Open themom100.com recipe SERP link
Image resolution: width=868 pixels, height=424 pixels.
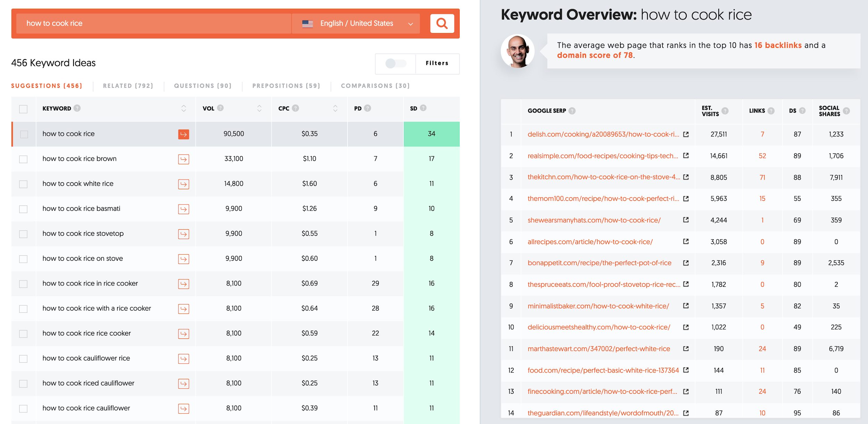pyautogui.click(x=603, y=199)
